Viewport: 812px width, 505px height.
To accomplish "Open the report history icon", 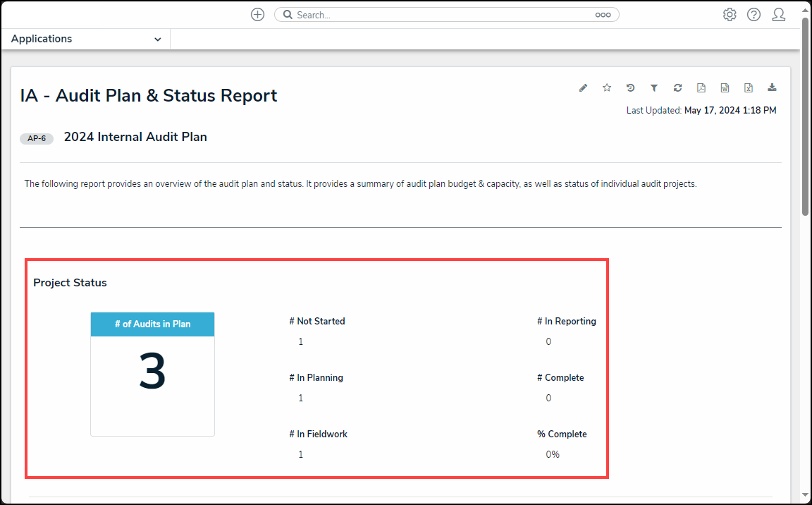I will tap(630, 88).
